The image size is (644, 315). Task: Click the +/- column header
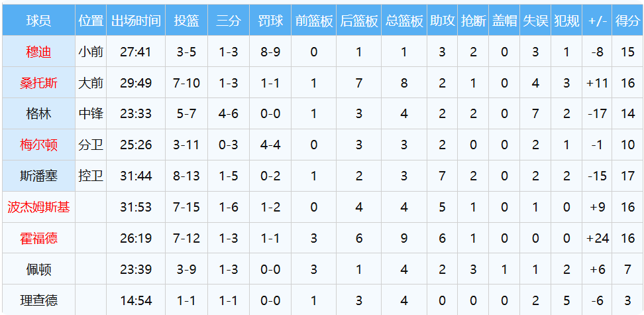click(x=598, y=21)
